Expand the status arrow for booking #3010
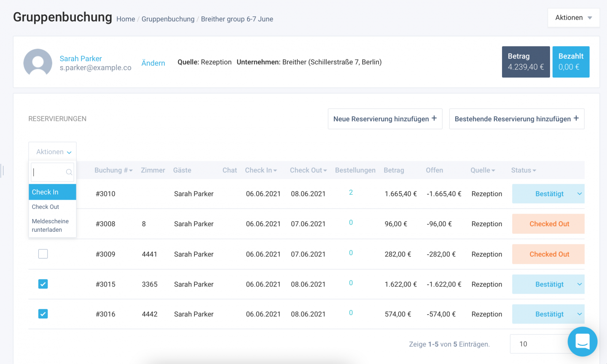Screen dimensions: 607x364 point(580,194)
